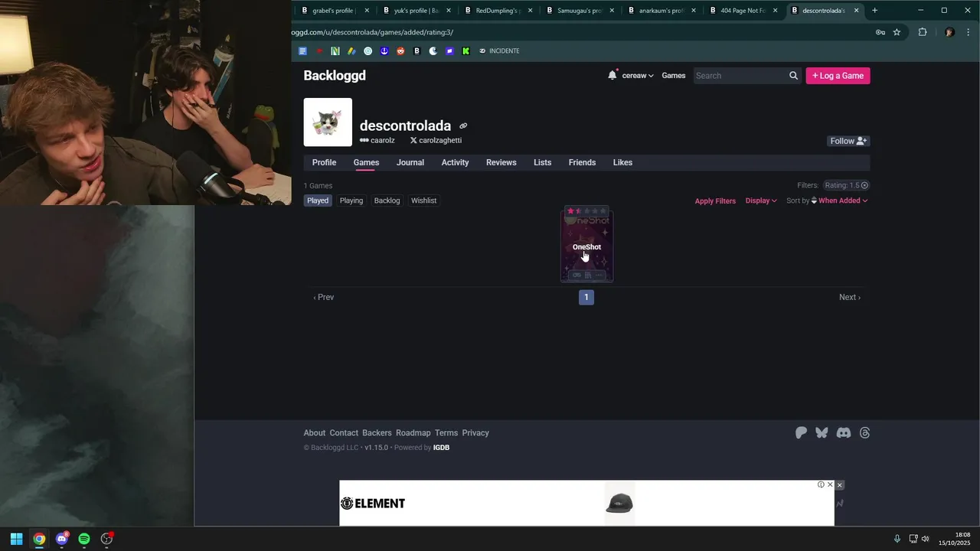The image size is (980, 551).
Task: Open the taskbar volume icon
Action: pos(926,539)
